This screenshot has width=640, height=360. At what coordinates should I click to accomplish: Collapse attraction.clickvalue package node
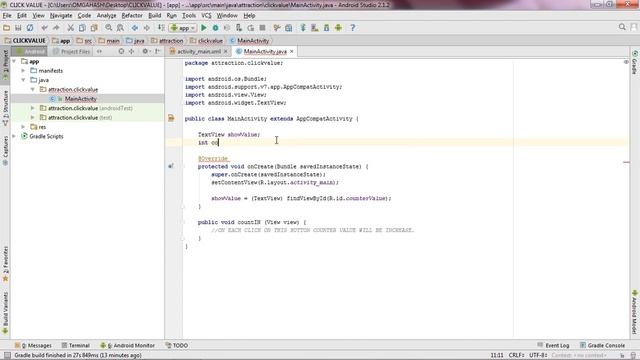coord(33,89)
